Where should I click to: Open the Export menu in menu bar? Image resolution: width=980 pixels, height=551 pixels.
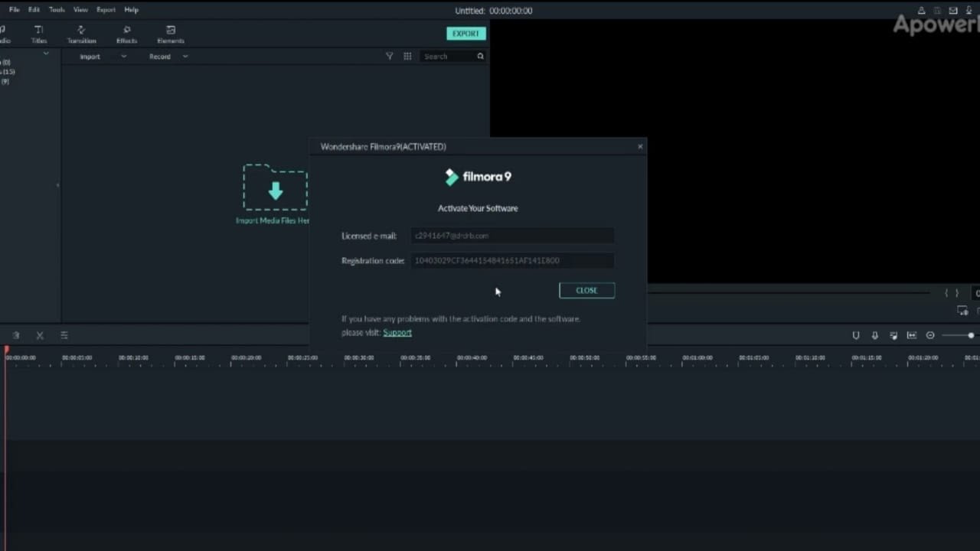point(106,10)
